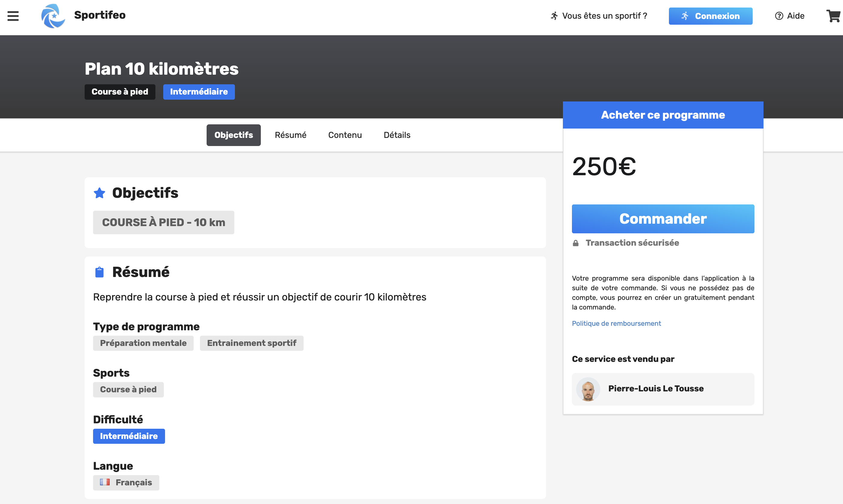Open Politique de remboursement link

(616, 323)
